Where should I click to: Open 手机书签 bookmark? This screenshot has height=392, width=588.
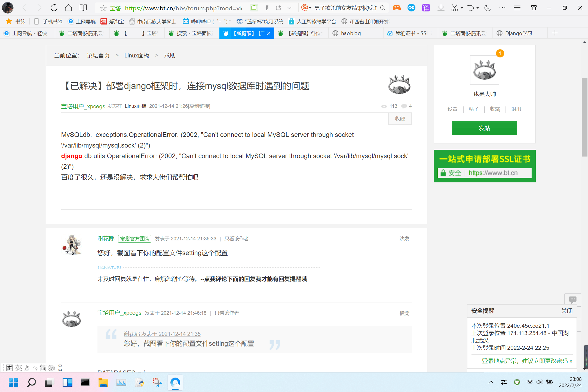click(x=48, y=21)
